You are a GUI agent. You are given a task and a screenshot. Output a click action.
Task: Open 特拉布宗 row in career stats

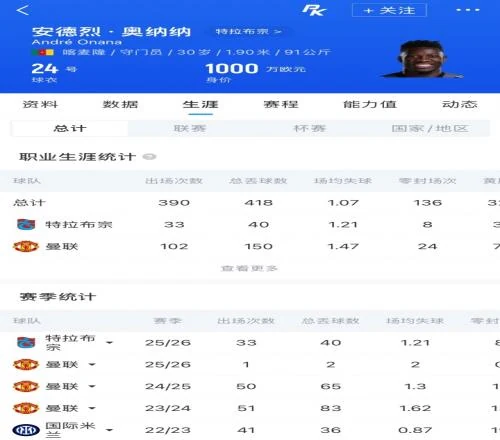tap(250, 224)
